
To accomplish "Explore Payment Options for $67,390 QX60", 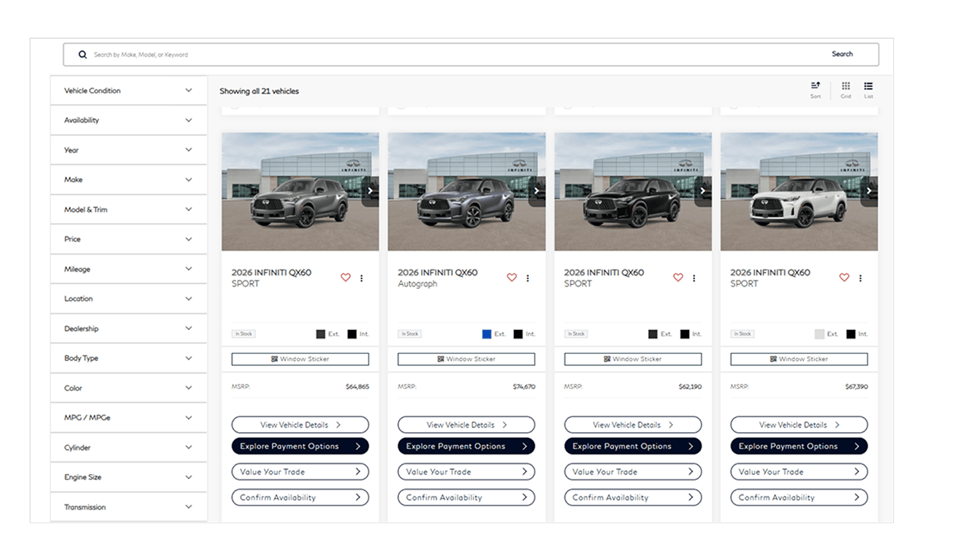I will pos(799,446).
